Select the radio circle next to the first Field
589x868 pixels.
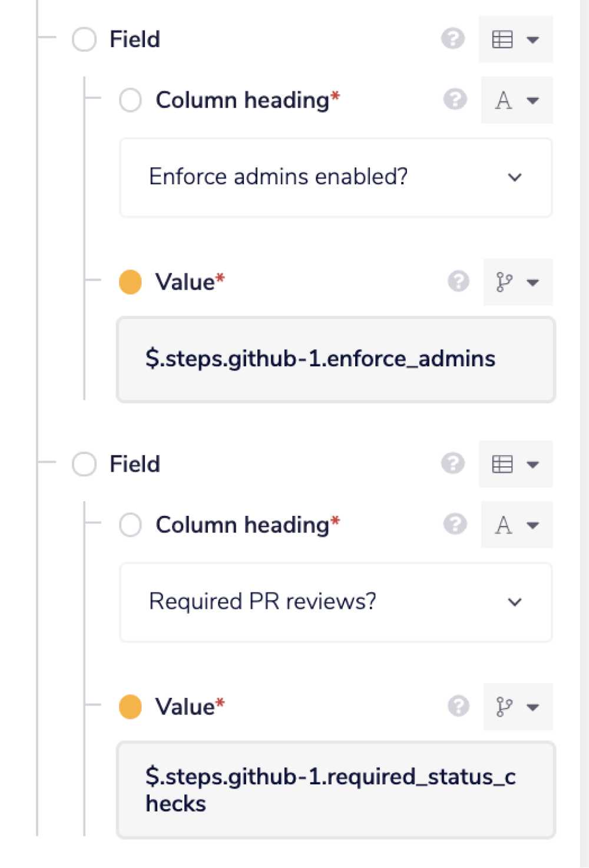(x=84, y=39)
